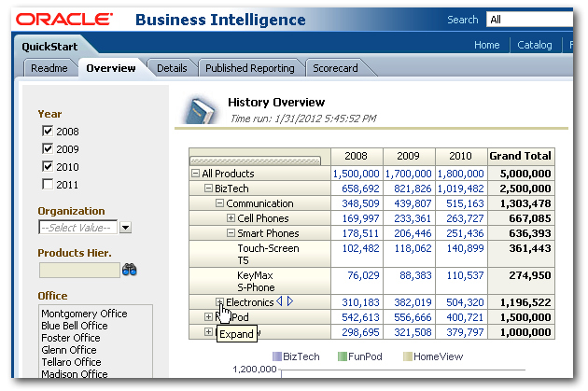This screenshot has height=391, width=588.
Task: Collapse the Communication row
Action: point(219,203)
